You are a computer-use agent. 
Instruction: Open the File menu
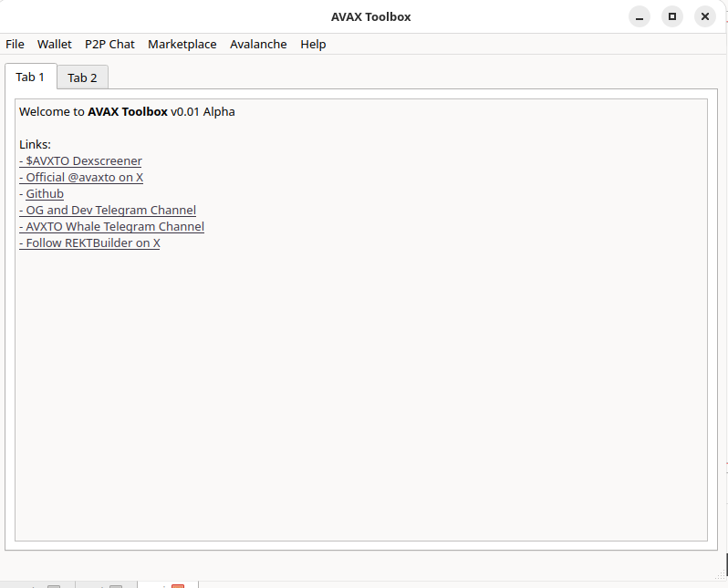coord(15,44)
